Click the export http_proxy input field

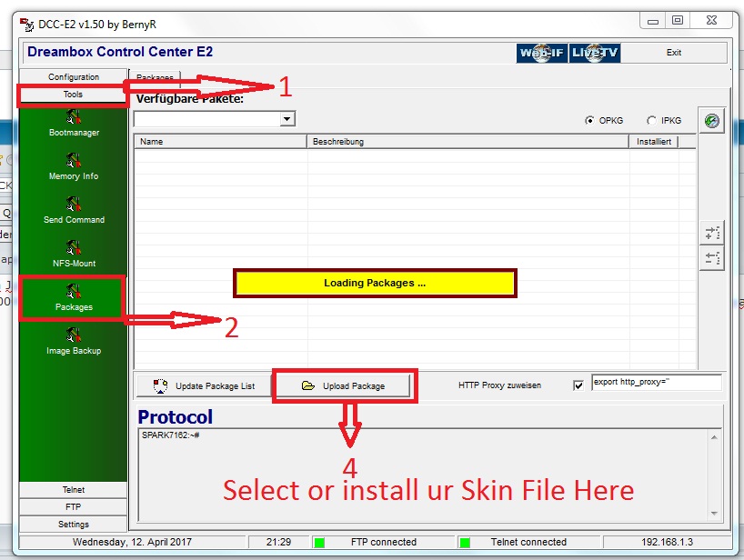click(657, 382)
